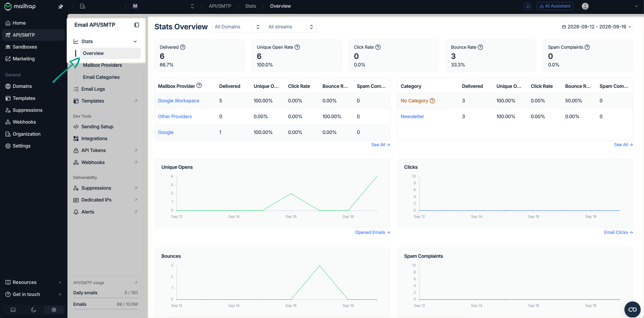Click the AI Assistant button
Image resolution: width=644 pixels, height=318 pixels.
click(555, 6)
